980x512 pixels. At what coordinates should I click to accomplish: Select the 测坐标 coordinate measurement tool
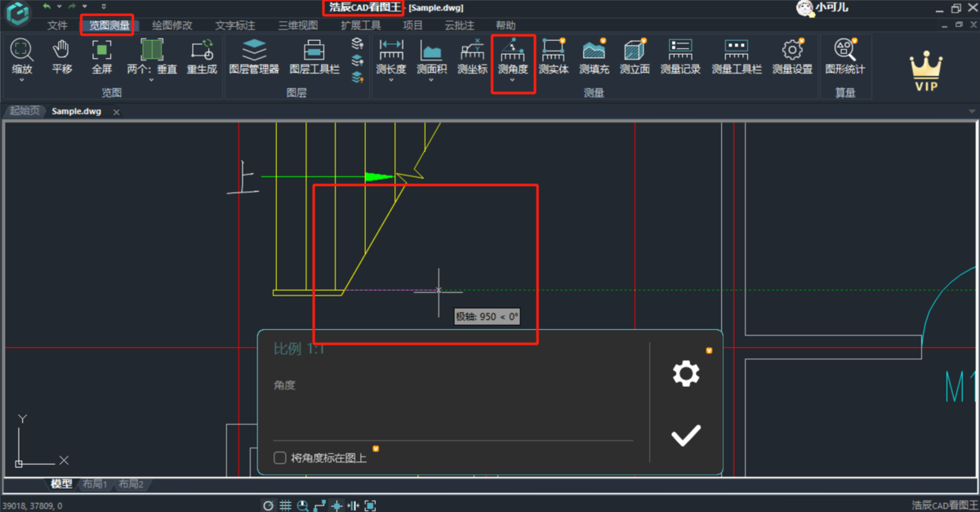[x=472, y=56]
